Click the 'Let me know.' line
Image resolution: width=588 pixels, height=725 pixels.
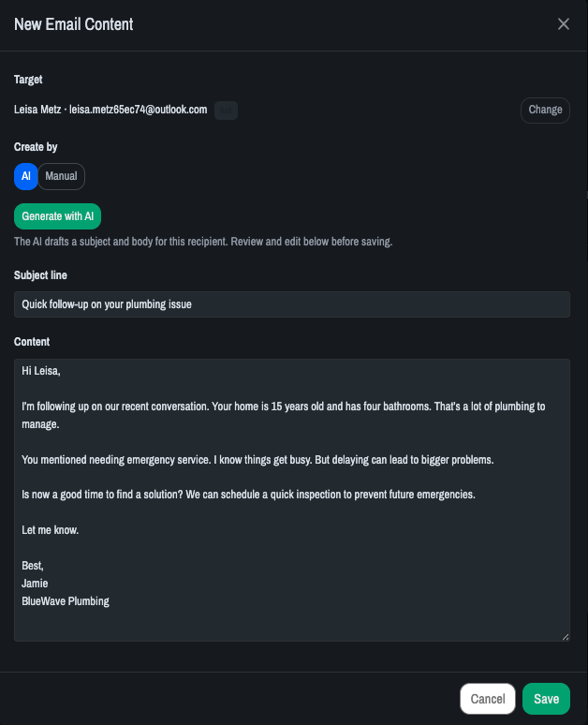click(x=50, y=530)
